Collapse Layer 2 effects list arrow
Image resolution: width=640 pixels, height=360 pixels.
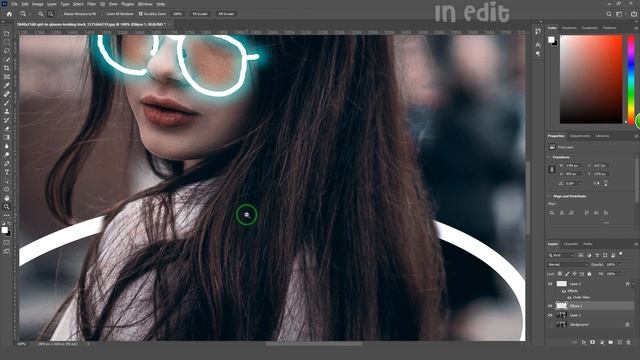pos(633,284)
